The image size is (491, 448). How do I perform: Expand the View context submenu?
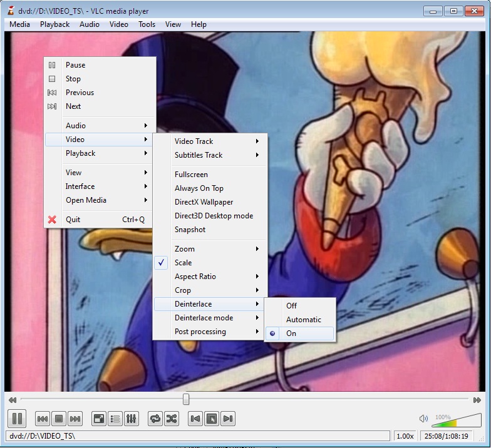100,173
